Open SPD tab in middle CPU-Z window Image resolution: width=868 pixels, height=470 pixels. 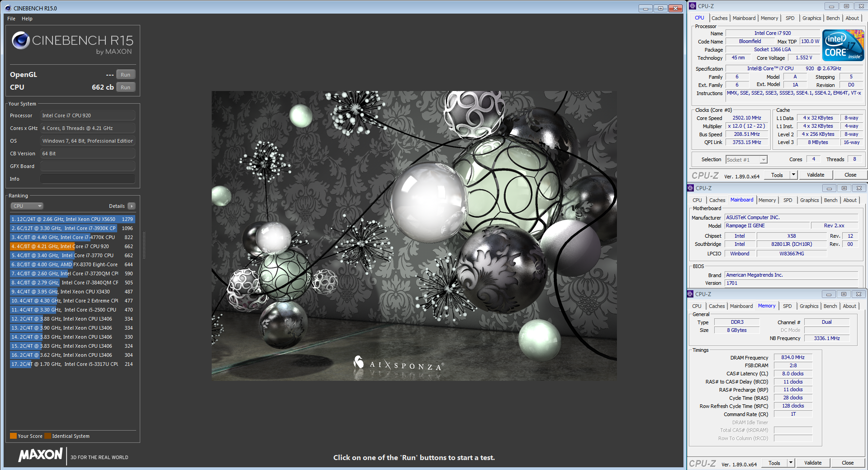pyautogui.click(x=788, y=200)
